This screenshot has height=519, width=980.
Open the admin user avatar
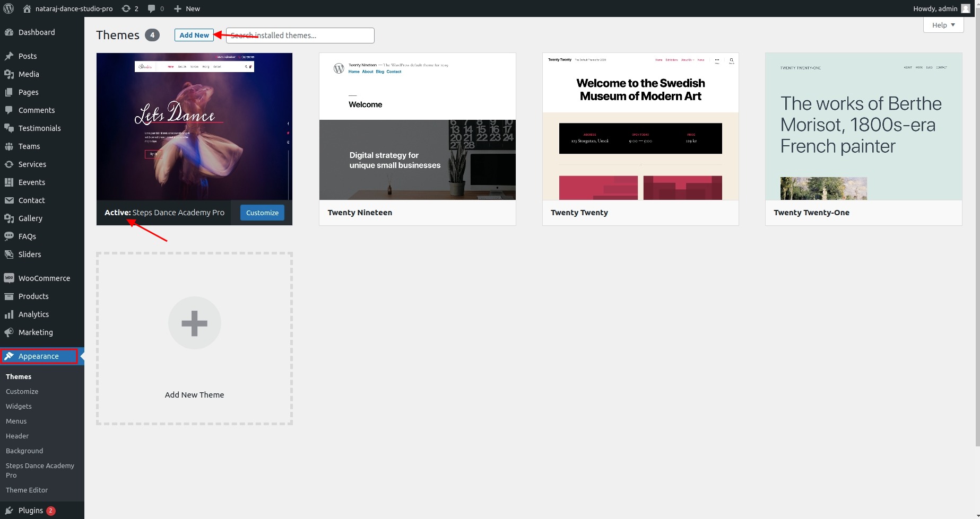point(966,8)
